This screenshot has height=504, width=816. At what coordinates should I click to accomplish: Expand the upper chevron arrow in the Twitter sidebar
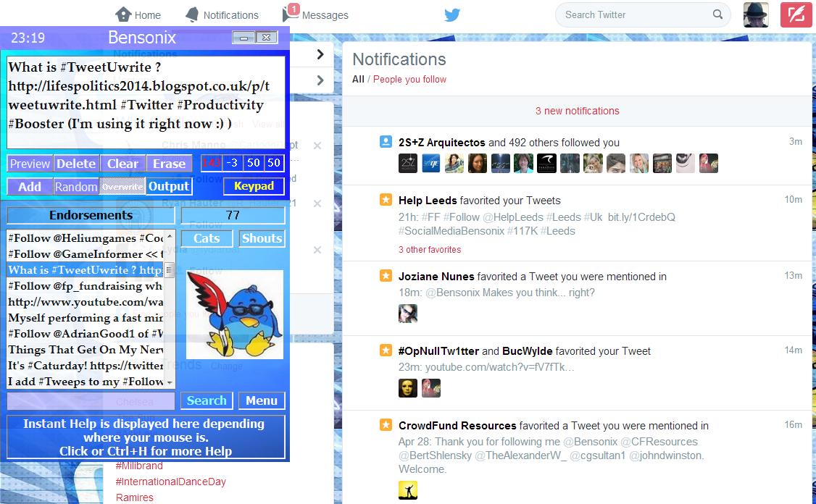coord(320,54)
